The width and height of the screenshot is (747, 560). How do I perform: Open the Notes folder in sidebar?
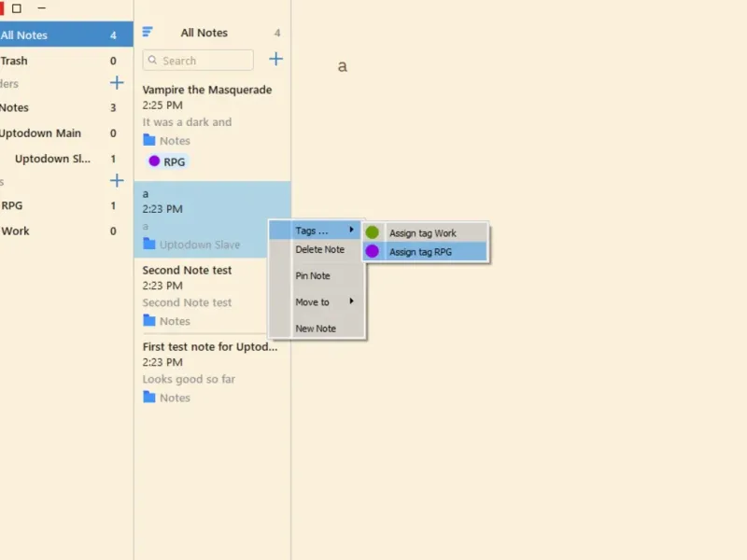pyautogui.click(x=66, y=107)
